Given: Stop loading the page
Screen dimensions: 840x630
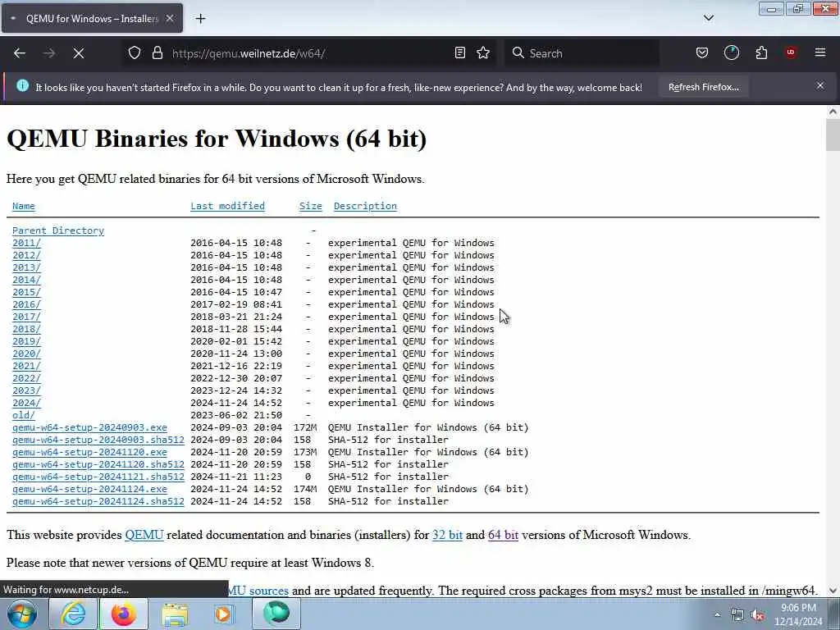Looking at the screenshot, I should (x=79, y=53).
